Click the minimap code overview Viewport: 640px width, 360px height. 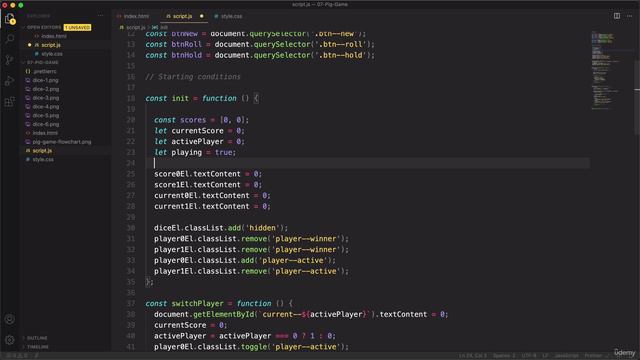click(607, 71)
